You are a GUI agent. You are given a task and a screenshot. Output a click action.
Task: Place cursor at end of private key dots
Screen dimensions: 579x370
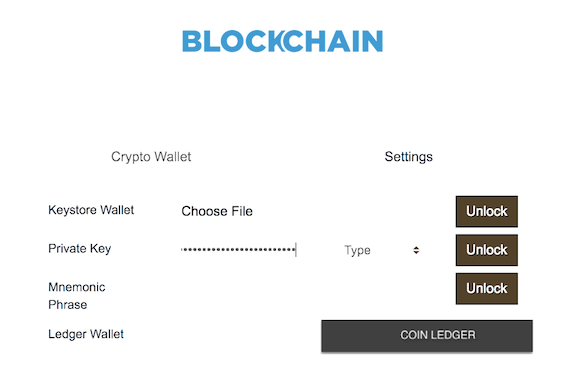296,250
